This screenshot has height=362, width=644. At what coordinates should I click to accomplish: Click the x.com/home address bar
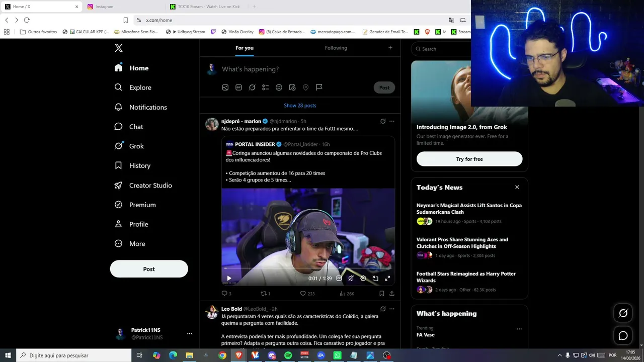[x=292, y=20]
